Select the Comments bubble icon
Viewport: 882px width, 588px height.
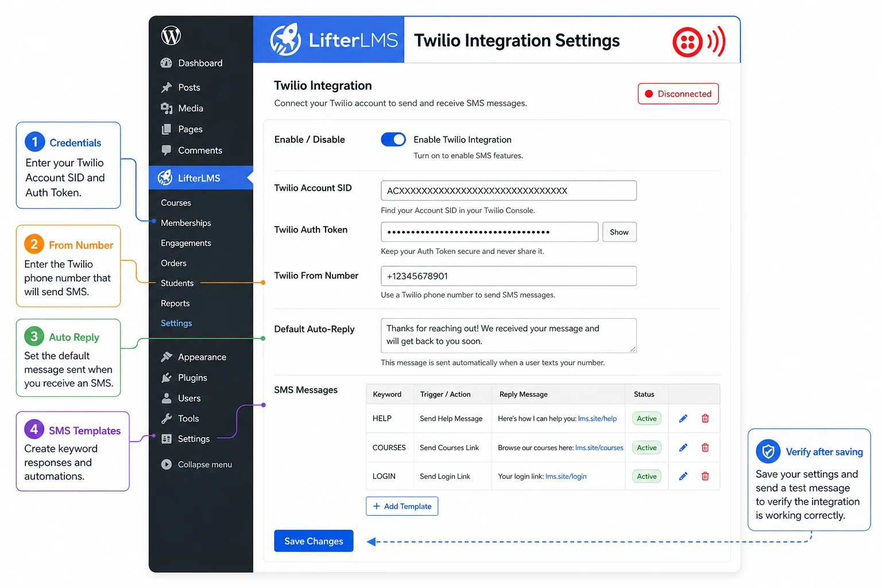click(167, 150)
